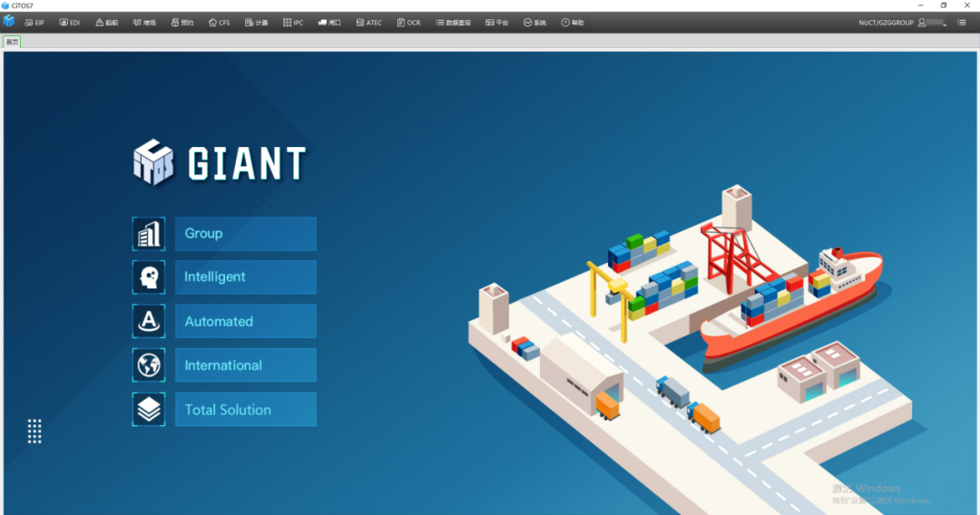Restore the CiTOS7 window size

(x=944, y=5)
